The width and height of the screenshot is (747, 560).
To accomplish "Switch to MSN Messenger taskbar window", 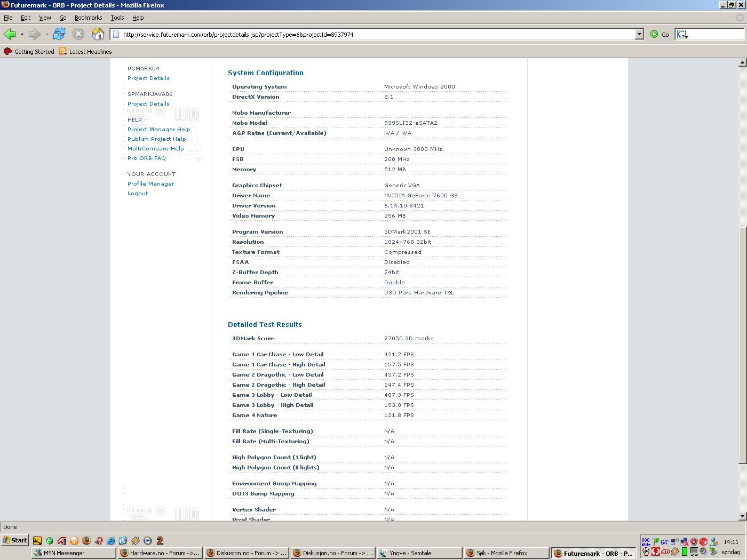I will point(74,553).
